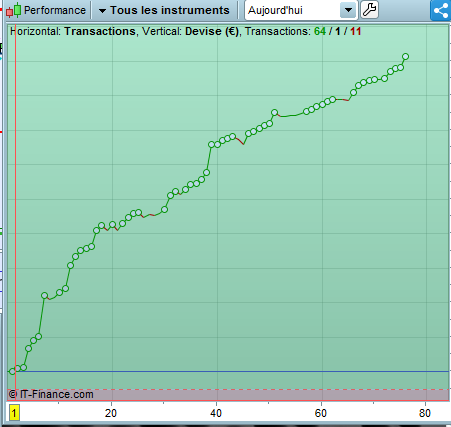Click the first equity curve data point

pos(12,371)
